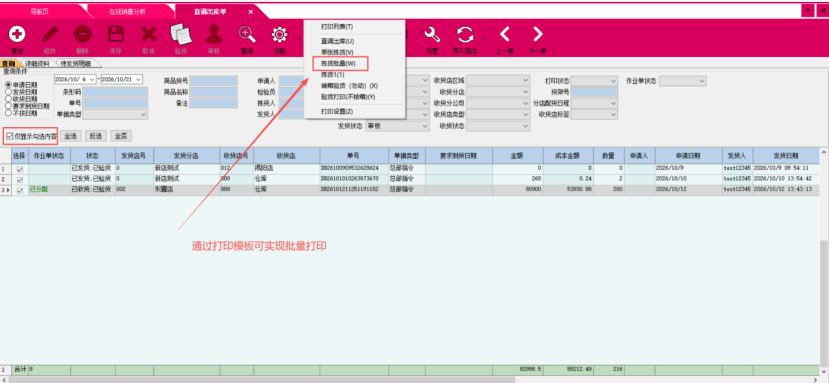Go to next order with 下一单 arrow
This screenshot has height=383, width=829.
pos(538,34)
